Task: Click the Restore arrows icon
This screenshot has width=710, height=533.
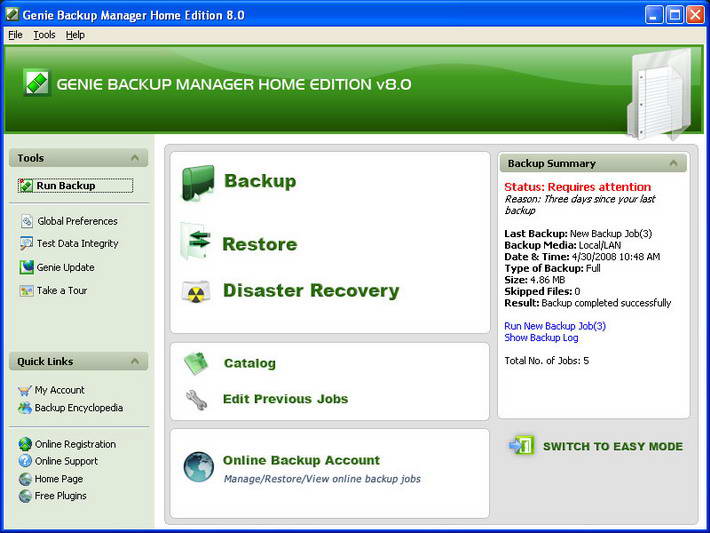Action: point(196,242)
